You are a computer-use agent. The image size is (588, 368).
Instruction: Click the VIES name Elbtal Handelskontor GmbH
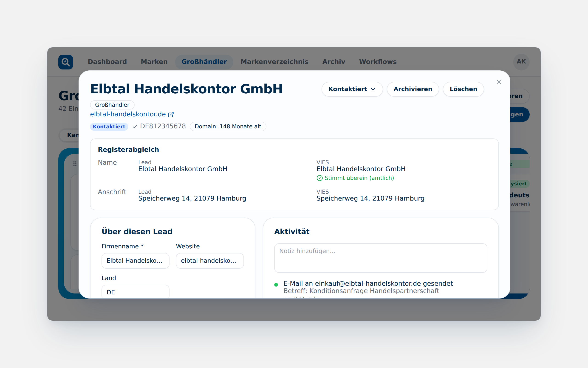point(361,169)
